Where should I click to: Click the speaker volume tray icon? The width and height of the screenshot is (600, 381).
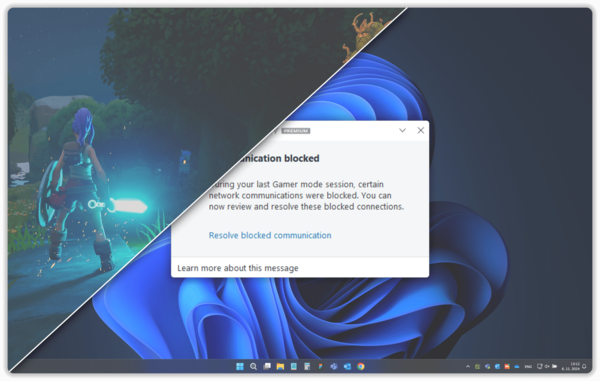click(x=547, y=366)
